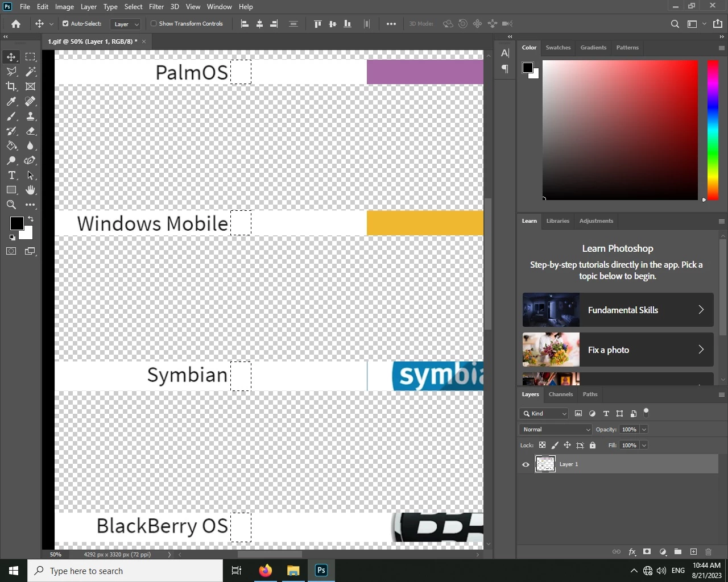Select the Rectangular Marquee tool

[x=30, y=57]
